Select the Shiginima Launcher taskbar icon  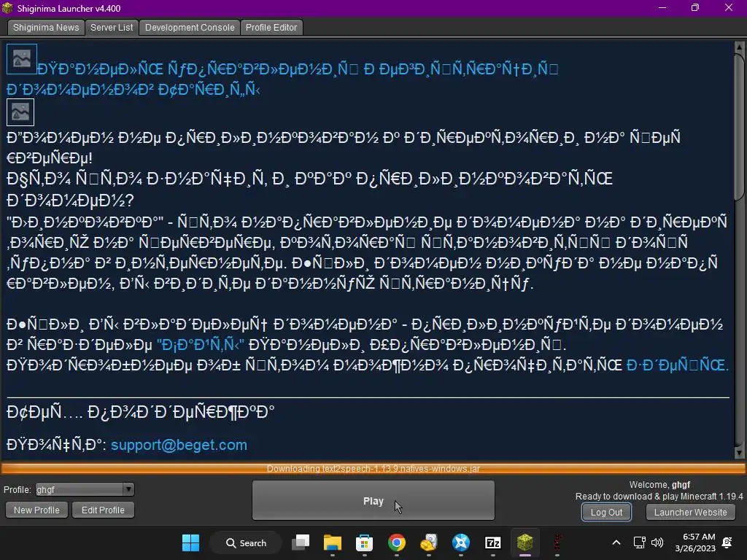(x=525, y=542)
